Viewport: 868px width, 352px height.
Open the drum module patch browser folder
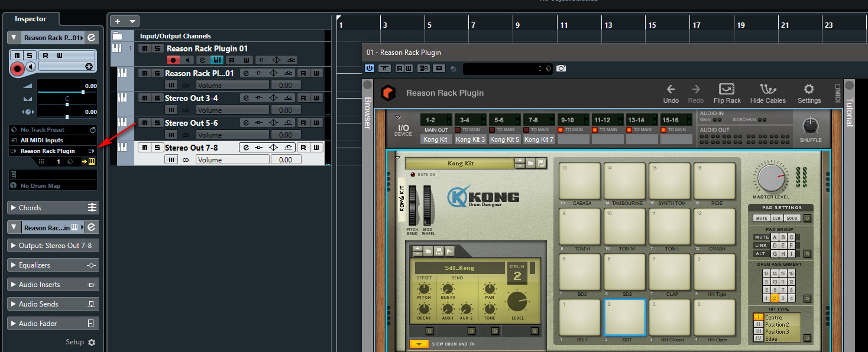(428, 251)
